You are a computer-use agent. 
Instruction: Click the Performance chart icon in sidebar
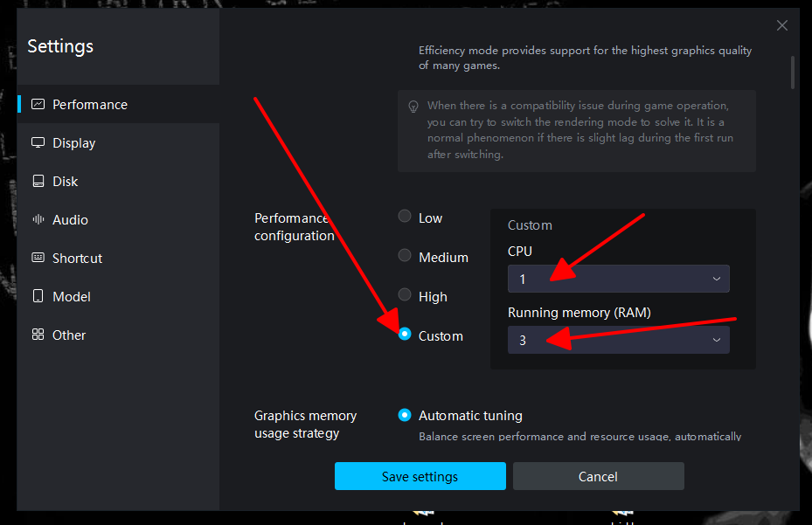(38, 104)
